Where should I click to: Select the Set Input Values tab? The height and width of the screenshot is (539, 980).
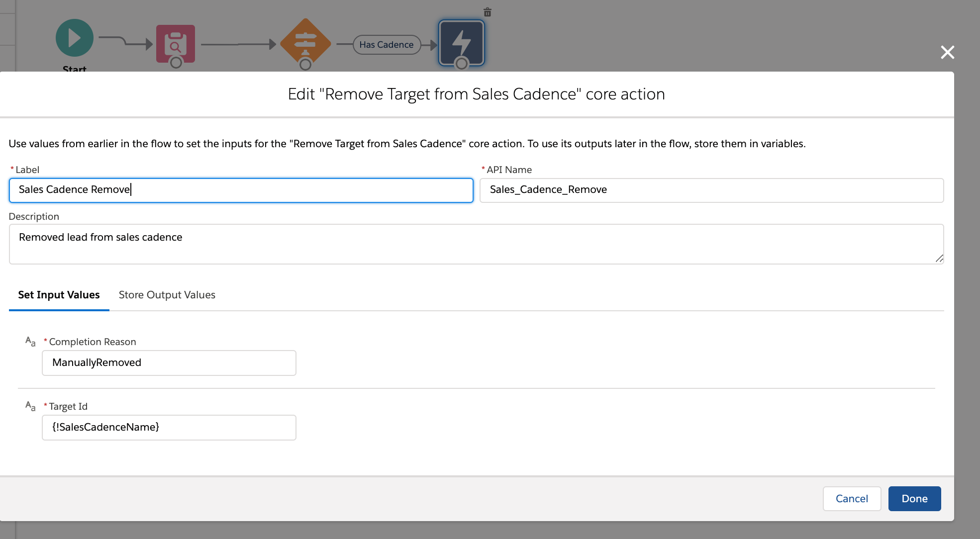click(x=59, y=295)
